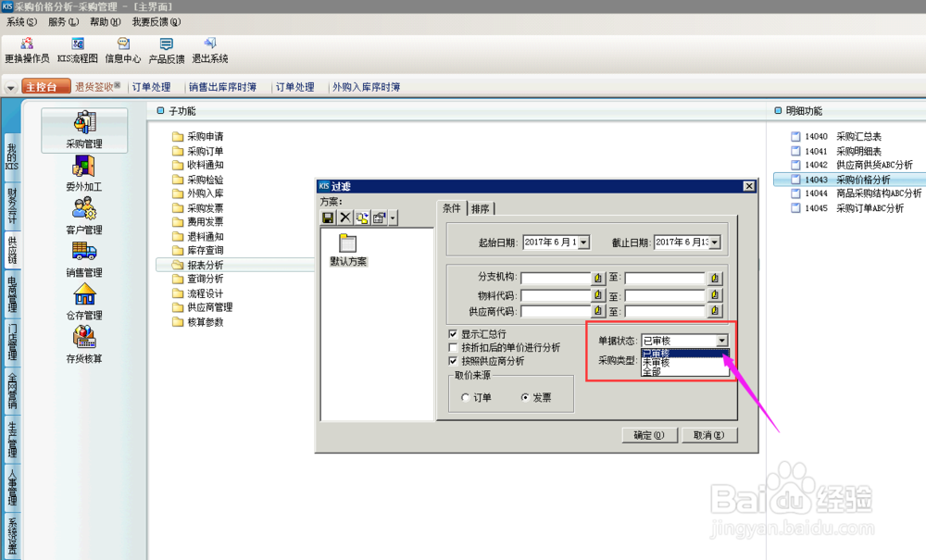This screenshot has width=926, height=560.
Task: Switch to the 主控台 tab
Action: [44, 87]
